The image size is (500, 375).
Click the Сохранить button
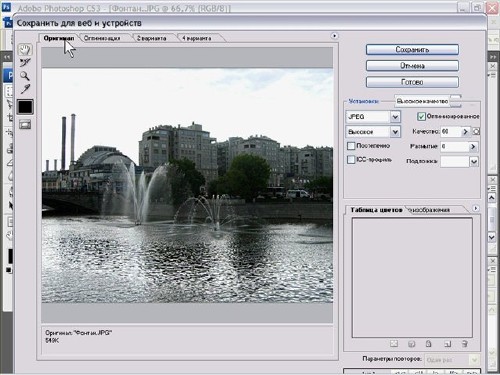pyautogui.click(x=412, y=50)
